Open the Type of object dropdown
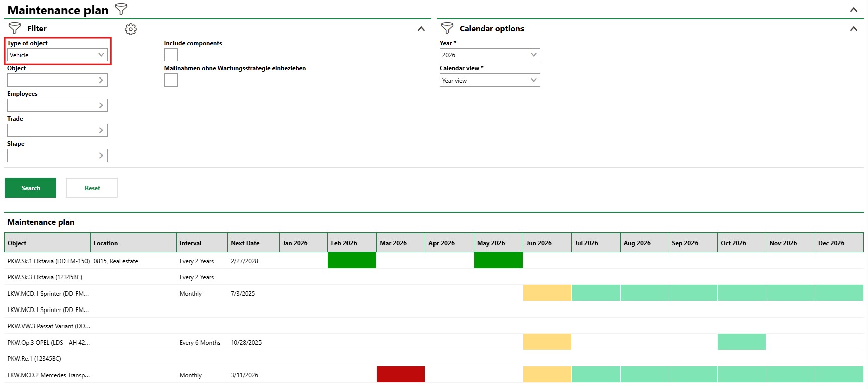The image size is (868, 389). click(x=57, y=55)
